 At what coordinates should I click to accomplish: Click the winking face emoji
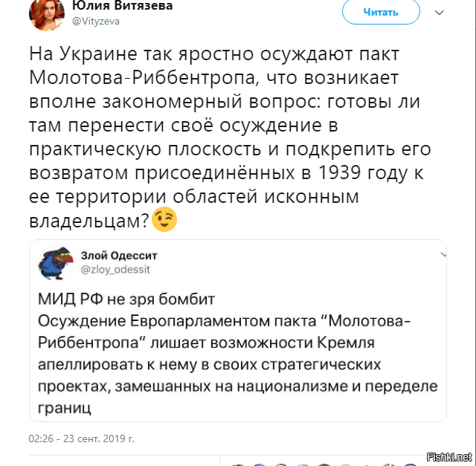(164, 220)
